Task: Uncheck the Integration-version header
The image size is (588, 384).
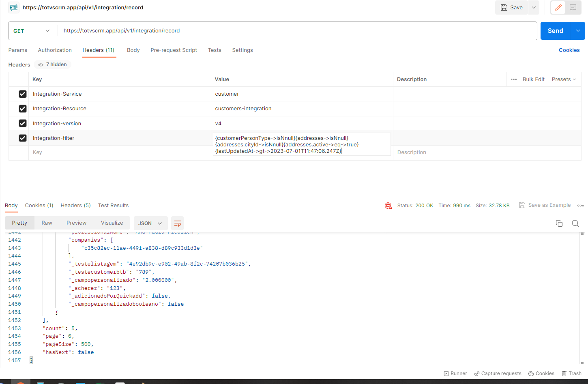Action: pyautogui.click(x=23, y=123)
